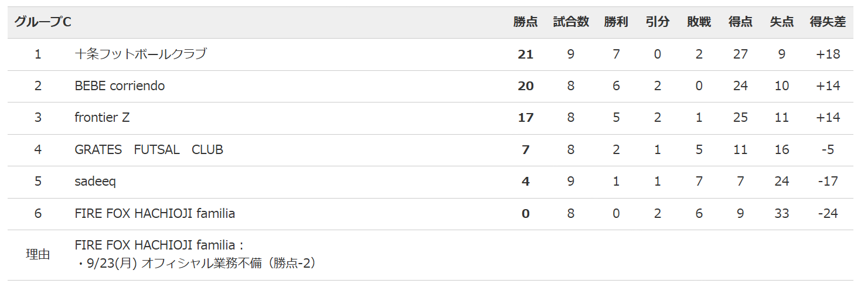Click the -24 goal difference cell

point(828,214)
